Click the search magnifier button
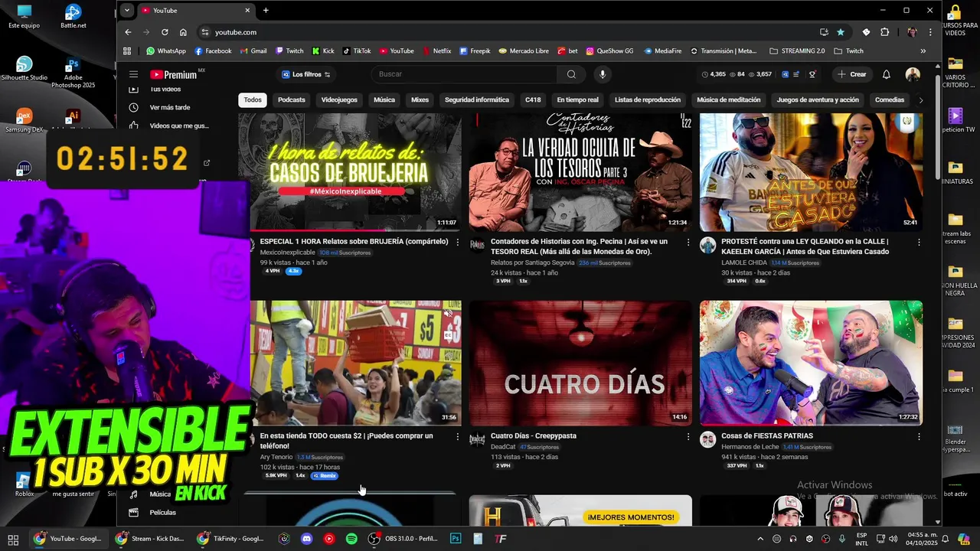The height and width of the screenshot is (551, 980). [x=571, y=74]
